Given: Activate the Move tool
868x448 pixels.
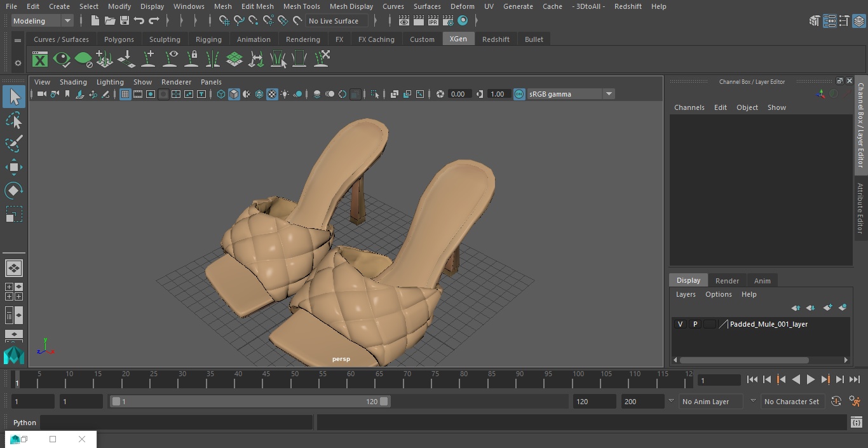Looking at the screenshot, I should pos(14,168).
